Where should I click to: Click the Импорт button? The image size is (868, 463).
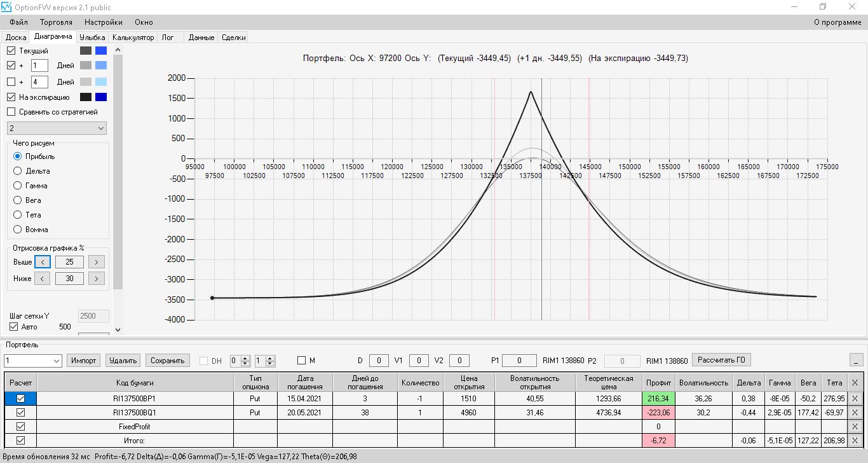pos(83,361)
